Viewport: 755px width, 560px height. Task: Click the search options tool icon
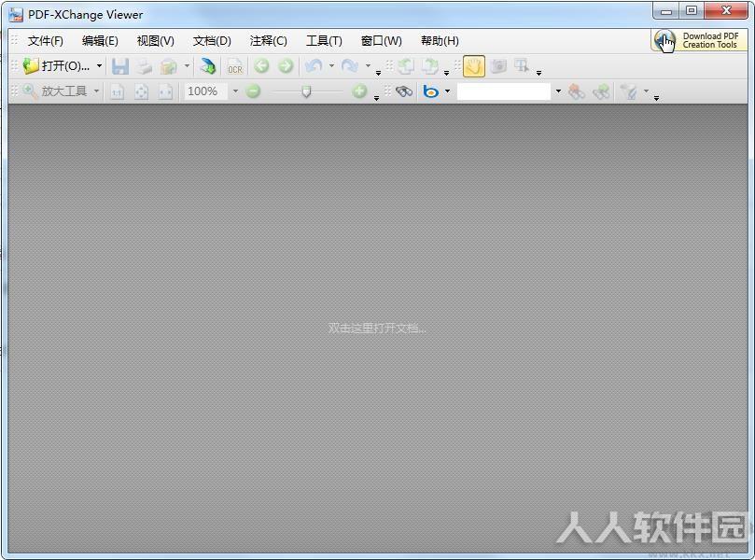pyautogui.click(x=629, y=91)
